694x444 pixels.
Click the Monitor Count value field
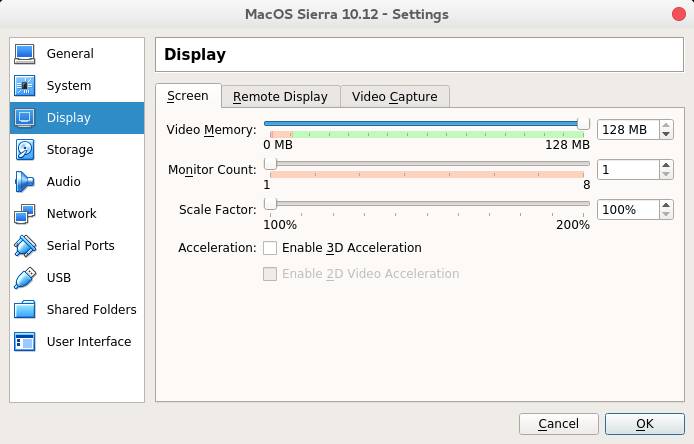(628, 170)
